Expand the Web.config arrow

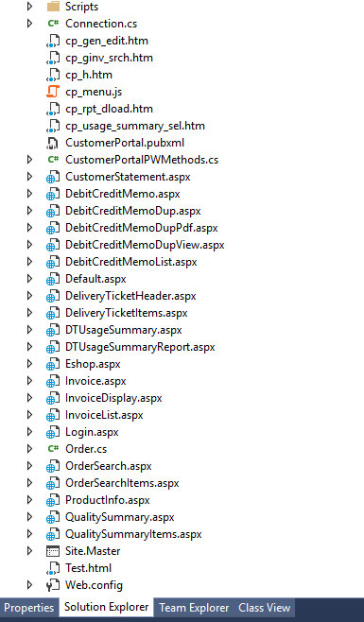29,585
